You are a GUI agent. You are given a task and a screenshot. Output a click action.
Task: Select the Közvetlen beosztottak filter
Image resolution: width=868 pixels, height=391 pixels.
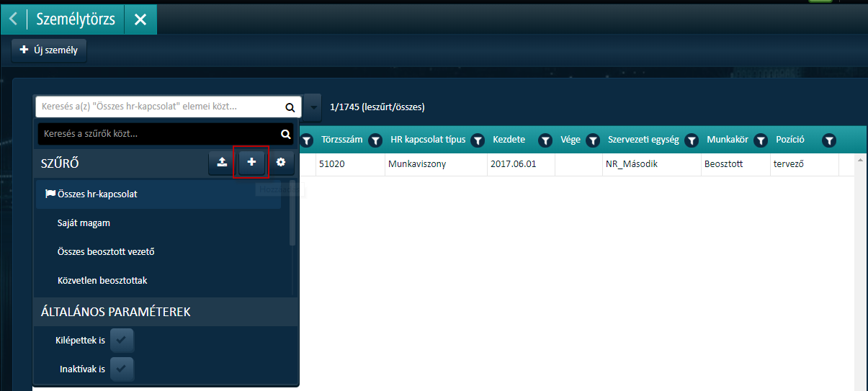point(158,280)
